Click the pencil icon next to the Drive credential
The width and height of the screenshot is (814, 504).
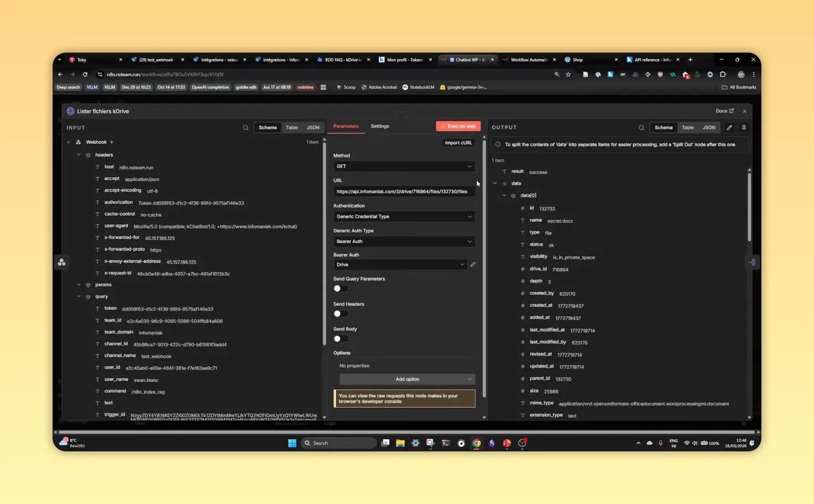point(473,264)
